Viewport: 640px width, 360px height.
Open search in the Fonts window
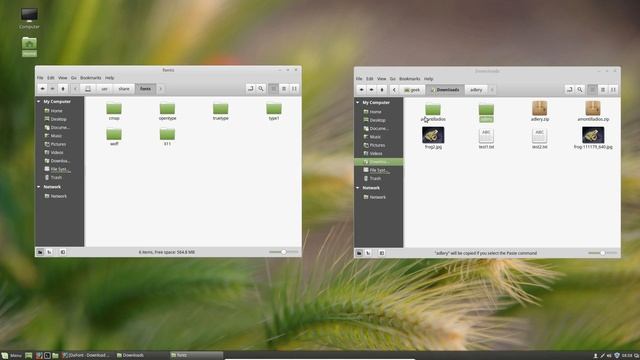(261, 89)
